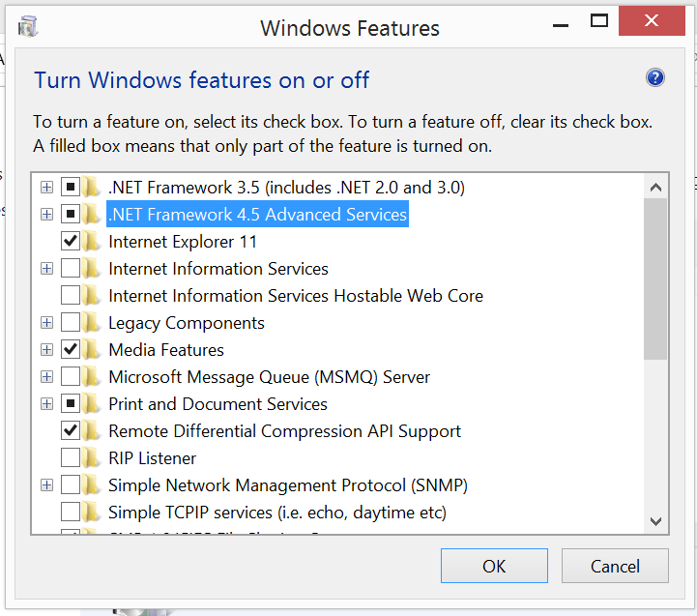The image size is (697, 616).
Task: Click folder icon beside RIP Listener
Action: pos(92,458)
